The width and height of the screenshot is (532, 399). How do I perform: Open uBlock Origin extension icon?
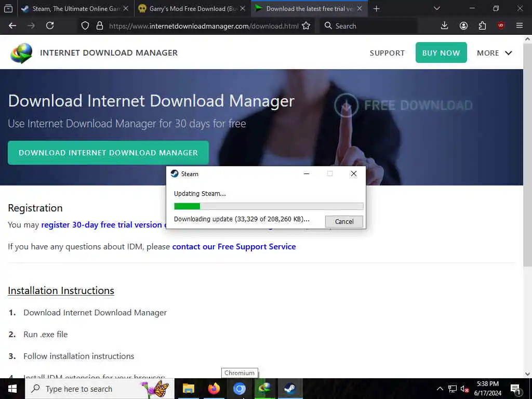[x=501, y=26]
